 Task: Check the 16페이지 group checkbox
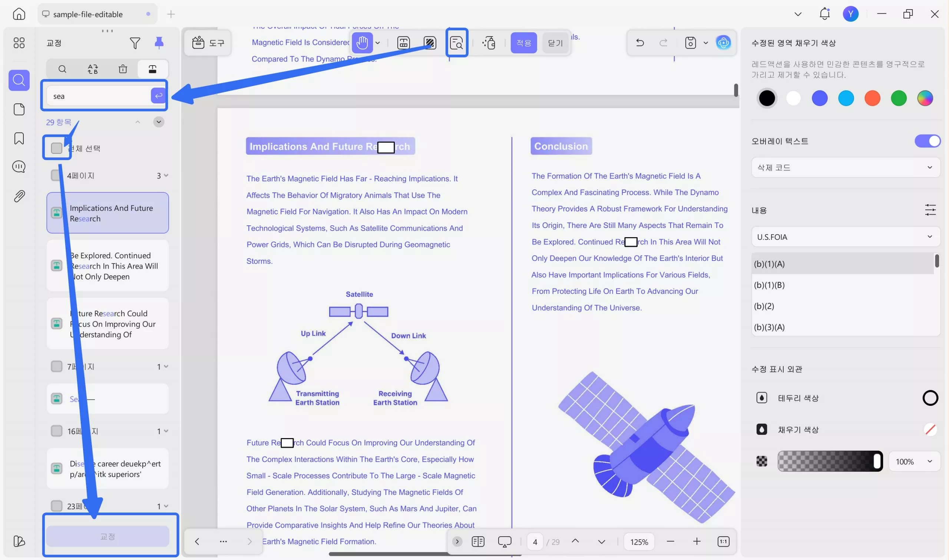57,431
